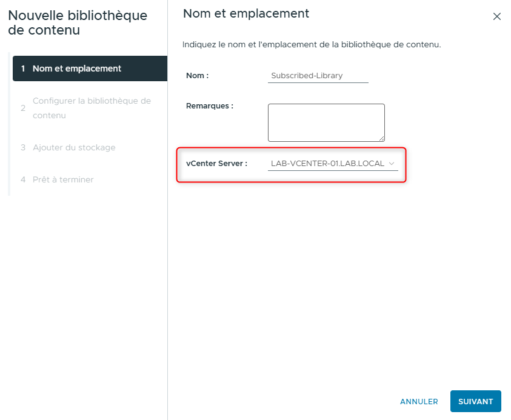Click the red-highlighted vCenter Server row
The image size is (511, 420).
click(x=291, y=164)
